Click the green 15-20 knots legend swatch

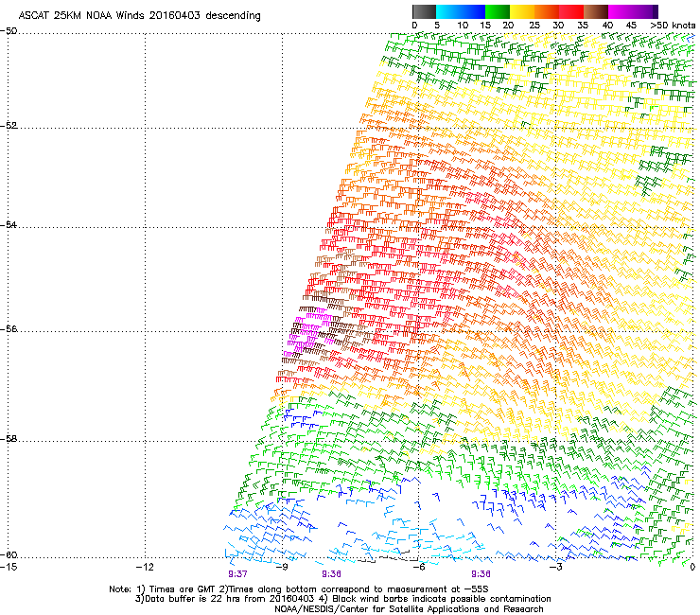pyautogui.click(x=498, y=11)
